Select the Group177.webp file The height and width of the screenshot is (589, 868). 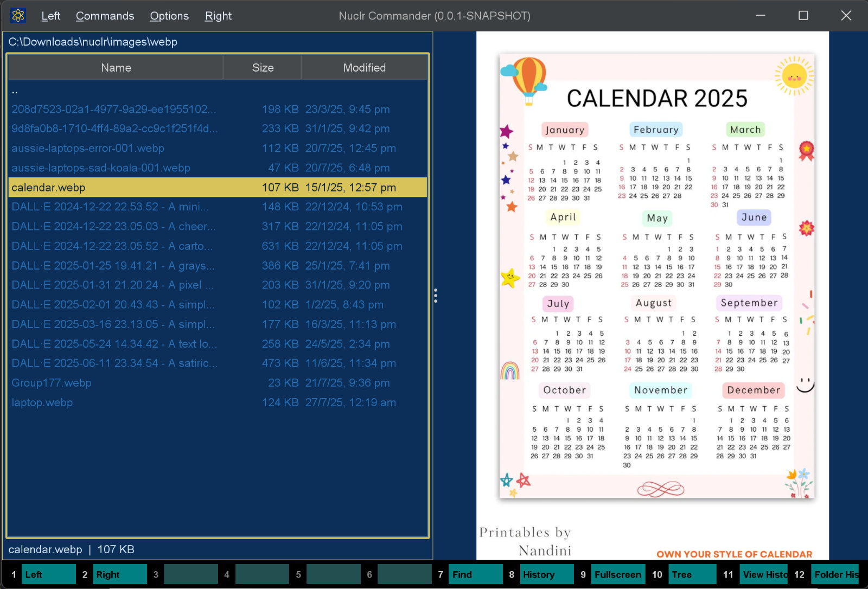[218, 382]
